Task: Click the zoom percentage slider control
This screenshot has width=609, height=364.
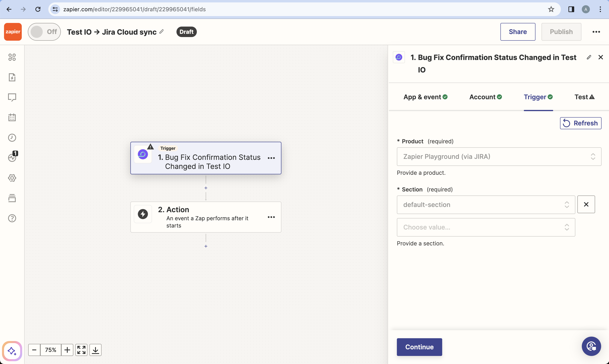Action: pyautogui.click(x=50, y=350)
